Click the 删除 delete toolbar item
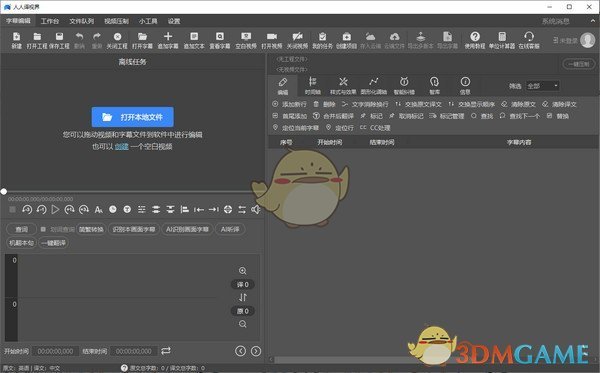The height and width of the screenshot is (373, 600). tap(324, 104)
